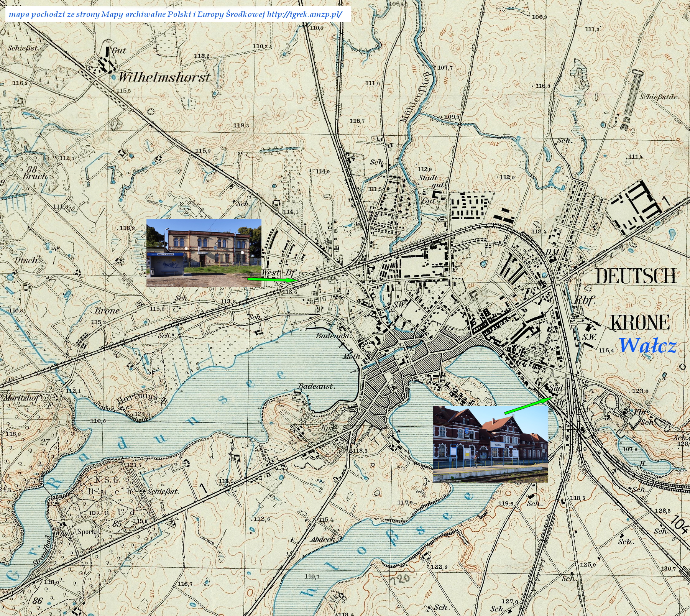This screenshot has width=690, height=616.
Task: Click the 'Stadt-gut' label
Action: pos(431,181)
